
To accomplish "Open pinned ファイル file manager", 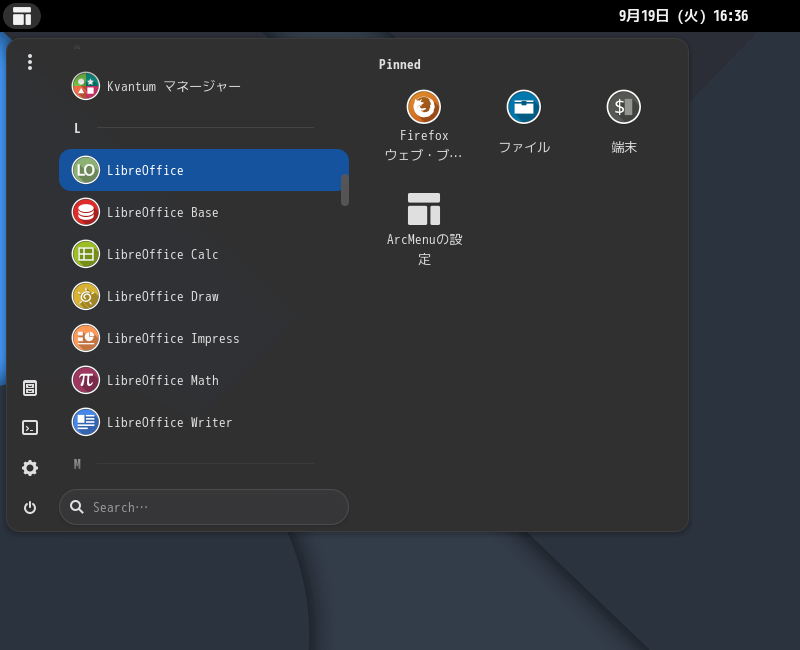I will [x=523, y=107].
